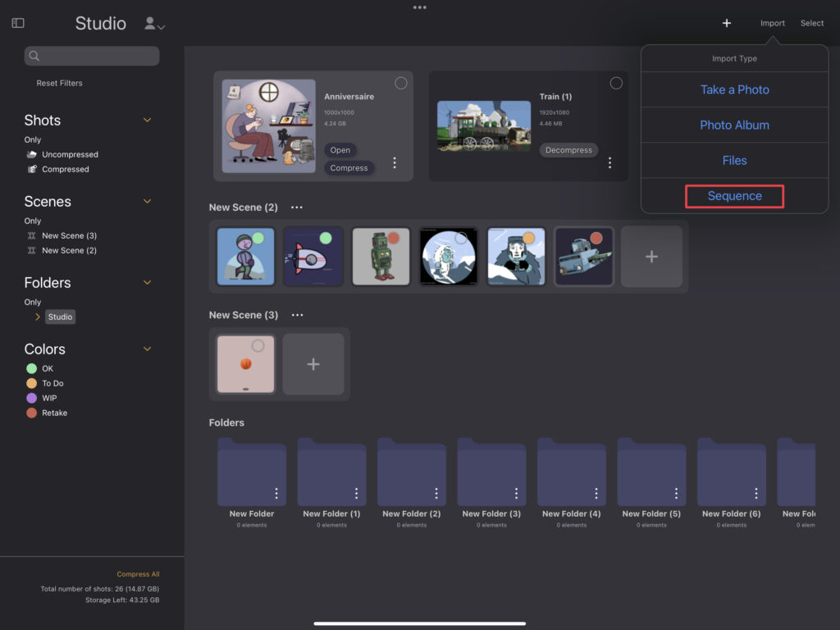The image size is (840, 630).
Task: Collapse the Colors filter section
Action: pos(147,349)
